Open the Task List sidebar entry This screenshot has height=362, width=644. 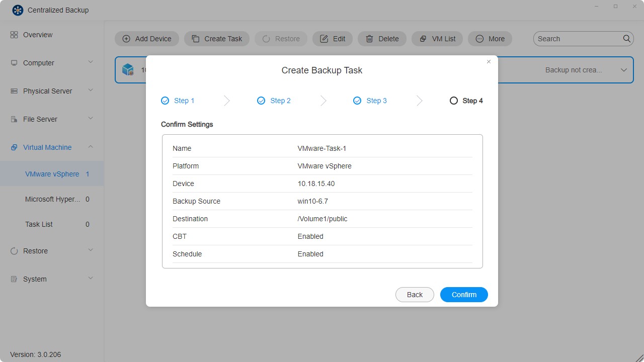39,224
